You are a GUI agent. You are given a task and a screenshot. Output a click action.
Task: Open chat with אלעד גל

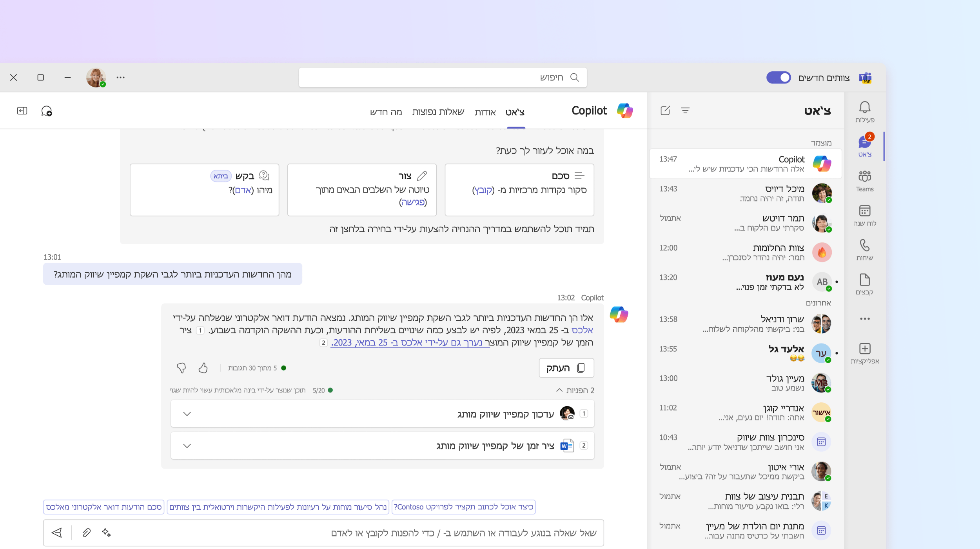coord(745,353)
